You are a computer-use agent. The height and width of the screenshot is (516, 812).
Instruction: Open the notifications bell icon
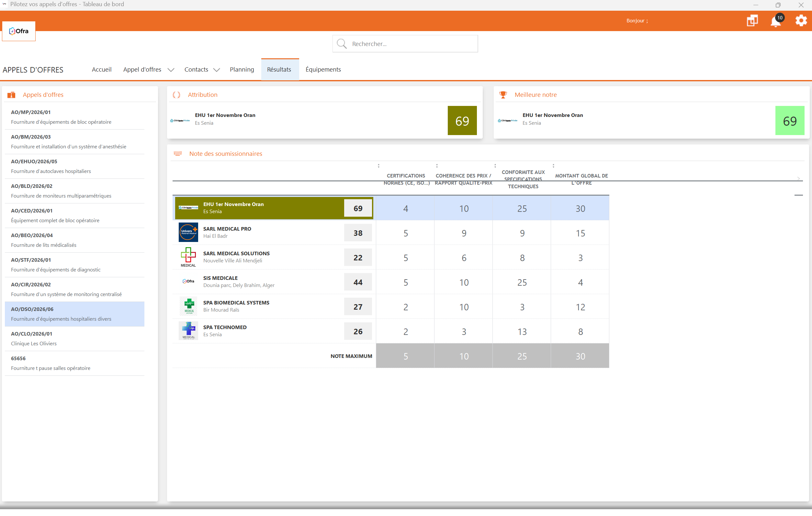(775, 22)
